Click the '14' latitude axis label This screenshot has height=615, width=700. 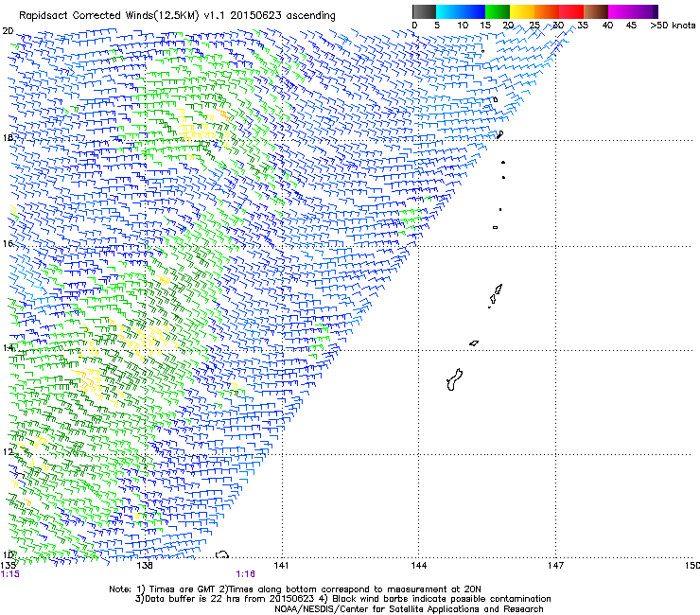[x=8, y=347]
